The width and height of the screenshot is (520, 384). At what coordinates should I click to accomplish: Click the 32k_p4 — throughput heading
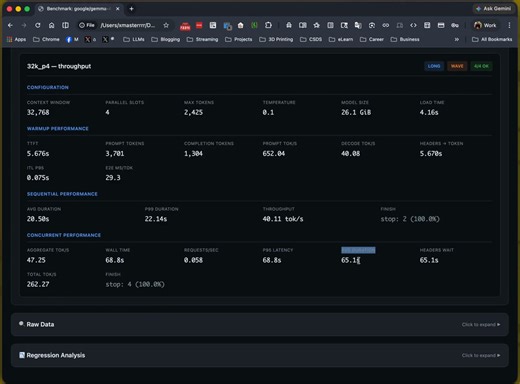(x=59, y=66)
